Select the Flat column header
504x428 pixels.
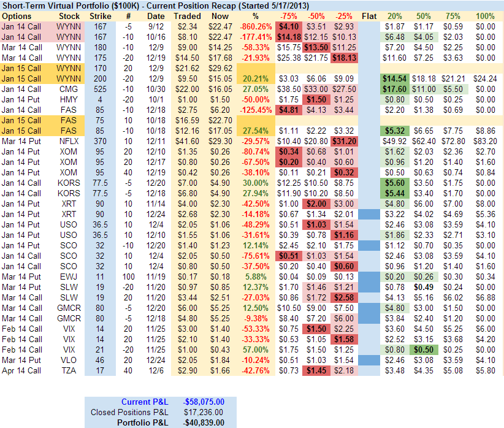coord(370,15)
